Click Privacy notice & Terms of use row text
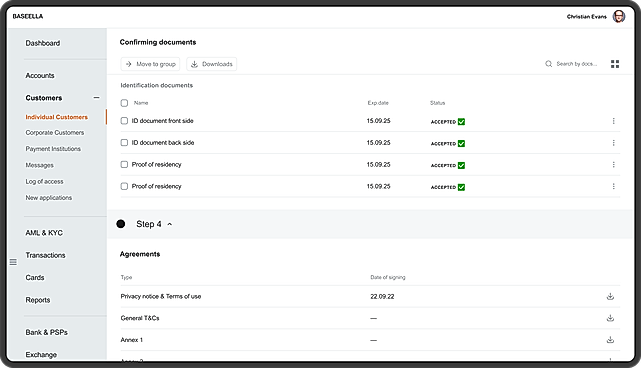 pyautogui.click(x=161, y=296)
